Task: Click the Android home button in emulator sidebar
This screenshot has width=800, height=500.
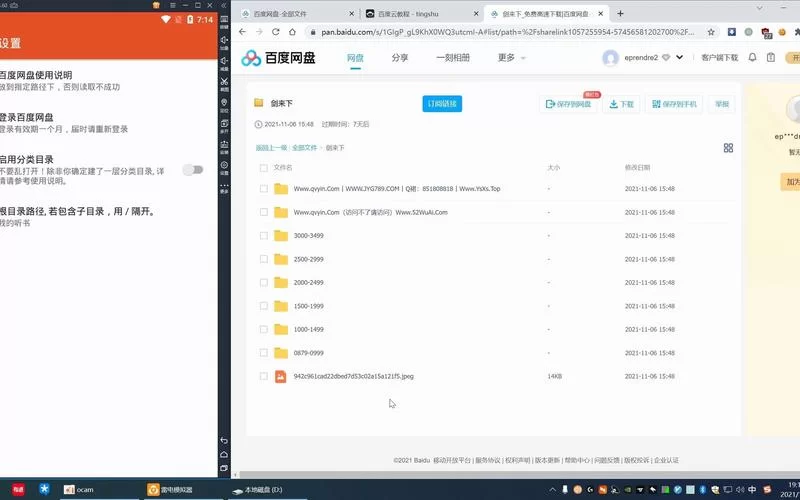Action: point(224,454)
